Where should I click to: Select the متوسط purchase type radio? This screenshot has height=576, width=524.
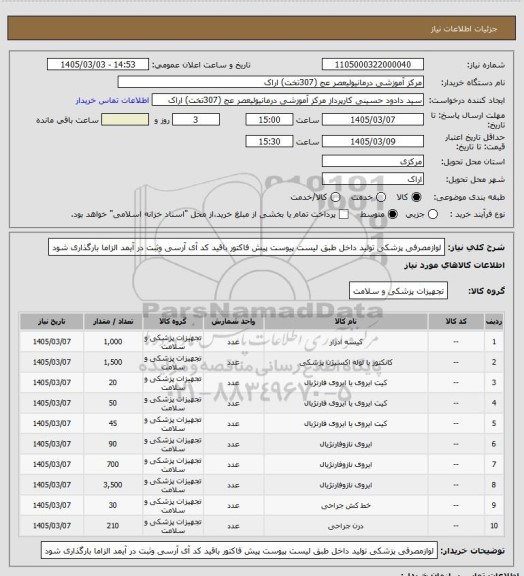[393, 214]
